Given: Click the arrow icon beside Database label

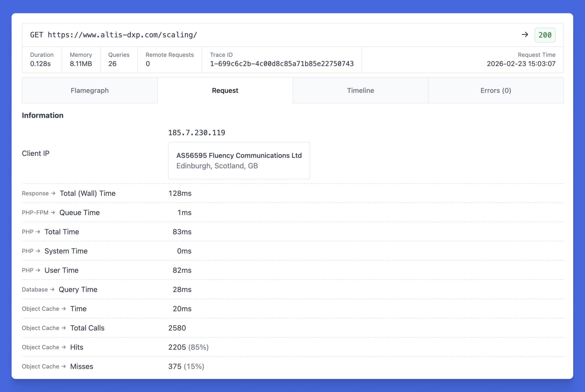Looking at the screenshot, I should [x=52, y=289].
